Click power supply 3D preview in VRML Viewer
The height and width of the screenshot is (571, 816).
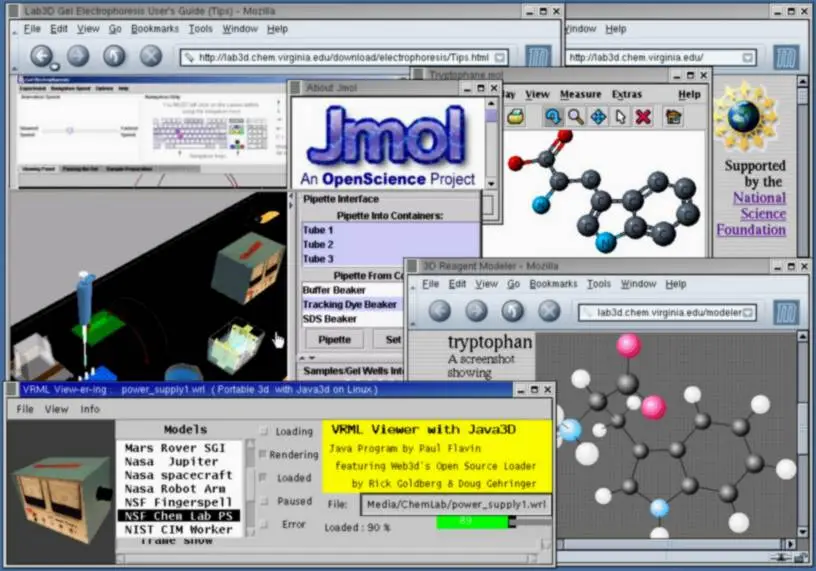(x=61, y=492)
